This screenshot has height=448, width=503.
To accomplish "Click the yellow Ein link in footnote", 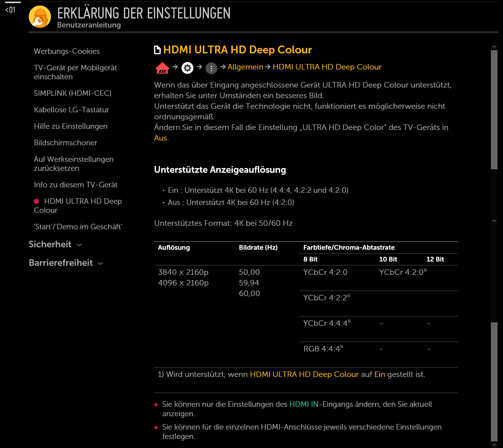I will coord(380,374).
